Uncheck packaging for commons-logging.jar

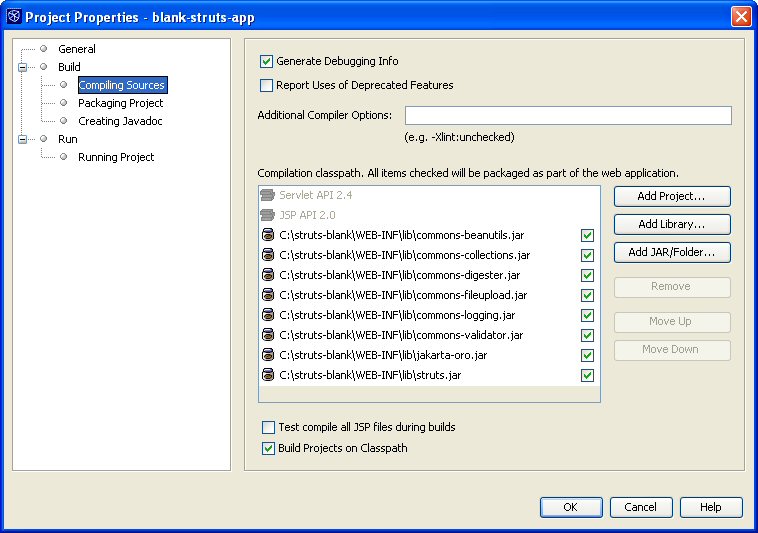[587, 316]
